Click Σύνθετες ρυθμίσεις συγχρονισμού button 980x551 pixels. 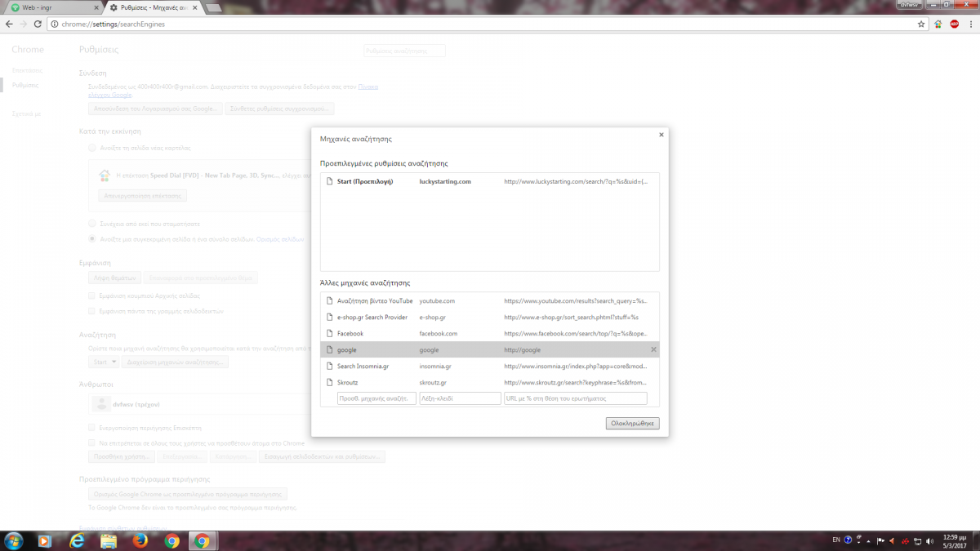[280, 109]
